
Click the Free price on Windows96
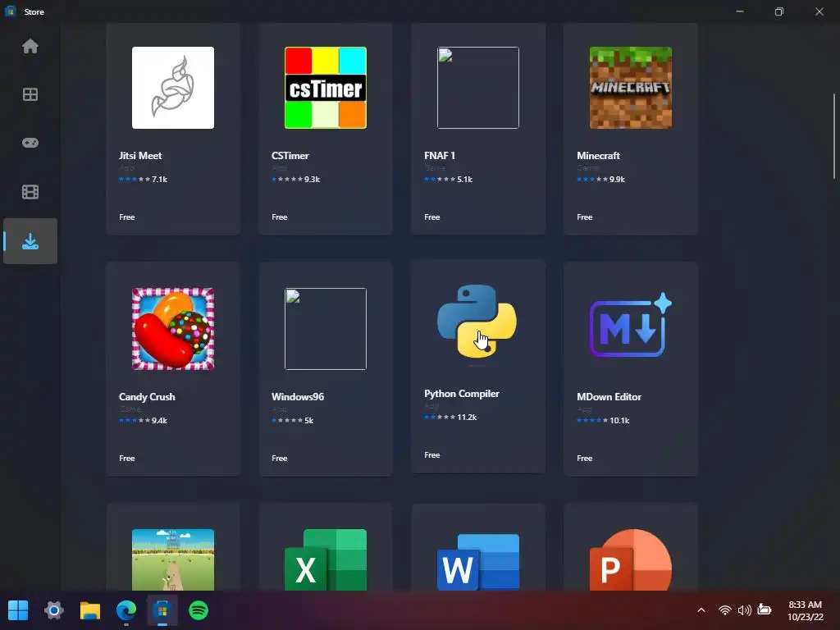click(x=280, y=458)
